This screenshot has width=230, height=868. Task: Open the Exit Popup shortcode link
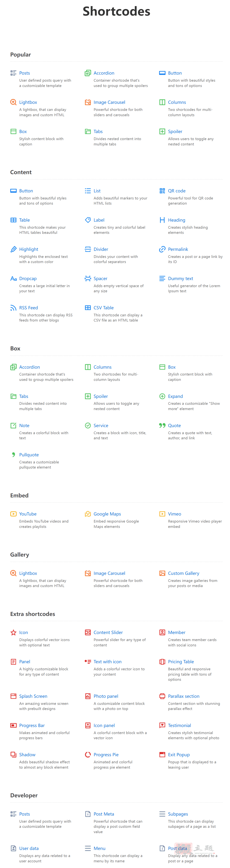pyautogui.click(x=179, y=754)
